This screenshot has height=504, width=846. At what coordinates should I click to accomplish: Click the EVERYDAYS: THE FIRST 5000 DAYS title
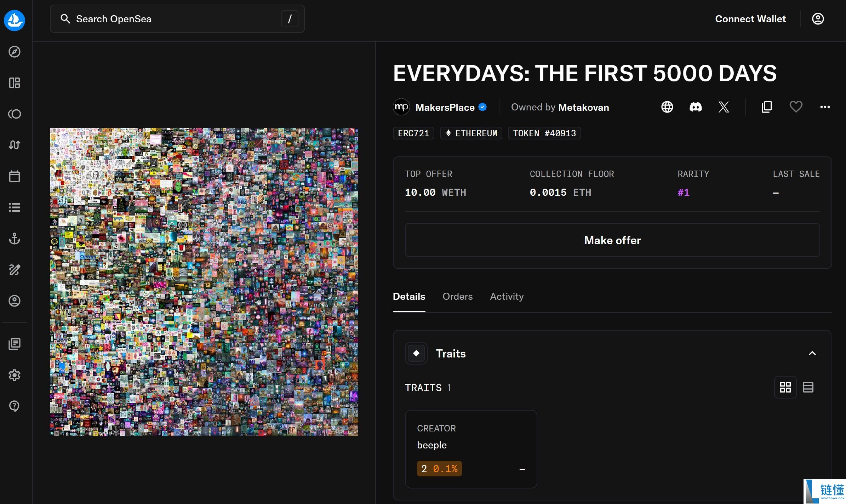coord(585,73)
